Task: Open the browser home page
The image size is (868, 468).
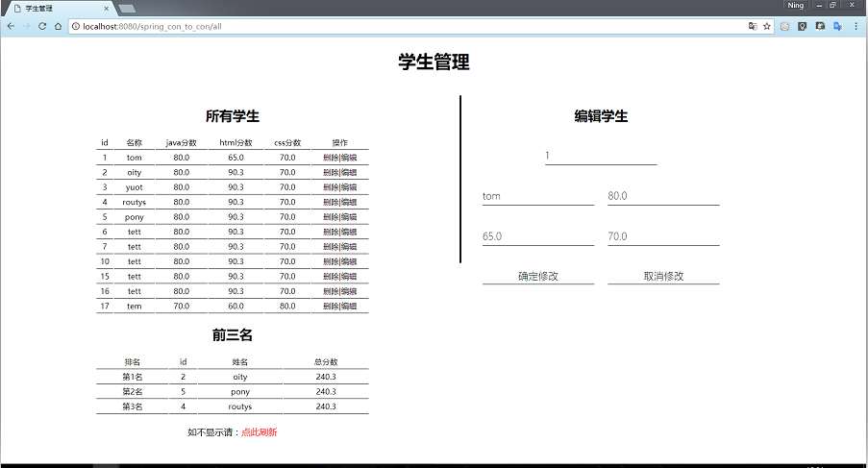Action: (58, 26)
